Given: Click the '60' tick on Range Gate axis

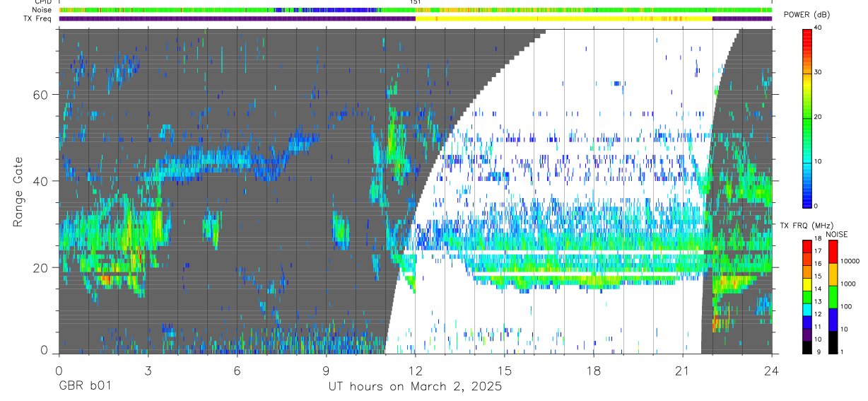Looking at the screenshot, I should click(x=41, y=95).
